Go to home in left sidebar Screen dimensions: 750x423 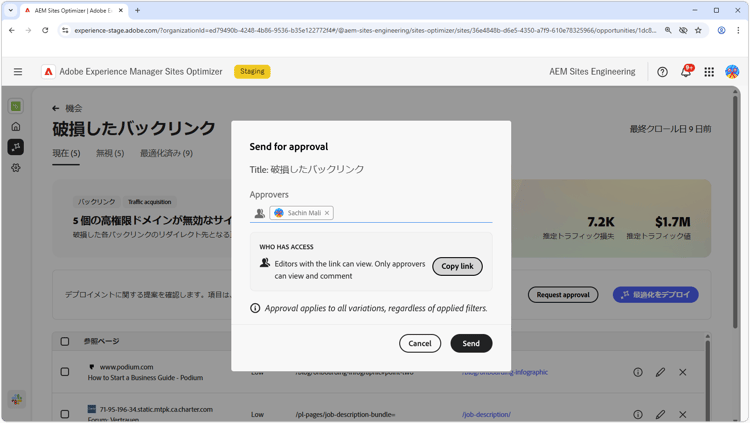click(x=16, y=127)
